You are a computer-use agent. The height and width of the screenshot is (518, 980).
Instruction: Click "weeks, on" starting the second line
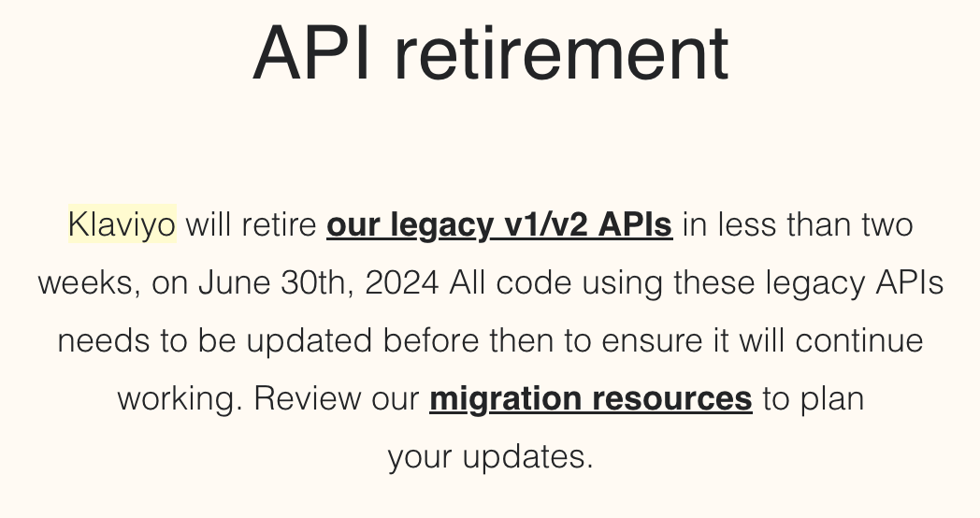(x=113, y=282)
